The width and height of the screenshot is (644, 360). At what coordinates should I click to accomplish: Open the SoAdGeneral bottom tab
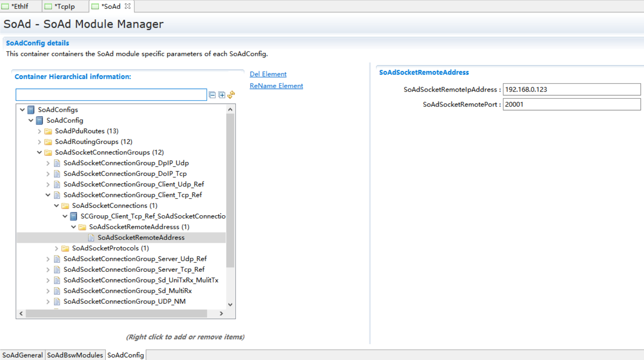22,355
